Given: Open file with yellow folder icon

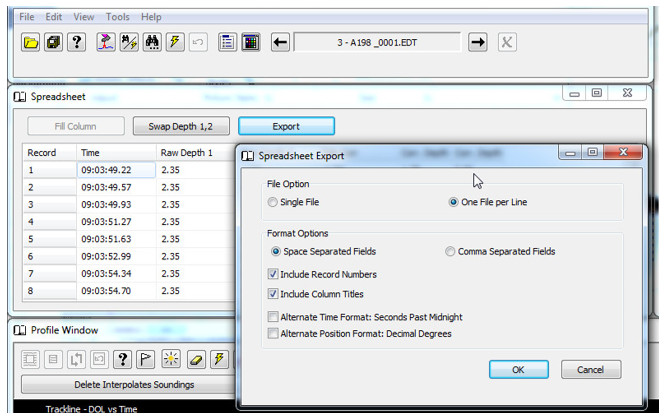Looking at the screenshot, I should pos(30,42).
